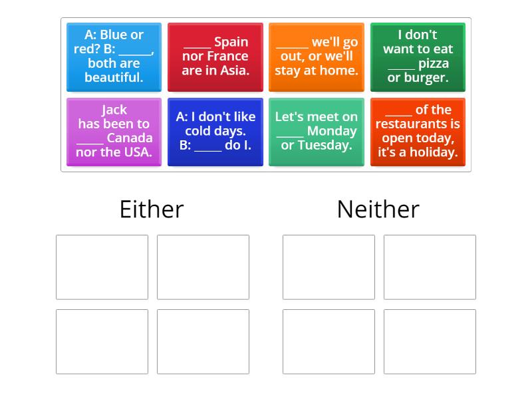
Task: Select the green "pizza or burger" card
Action: pos(418,57)
